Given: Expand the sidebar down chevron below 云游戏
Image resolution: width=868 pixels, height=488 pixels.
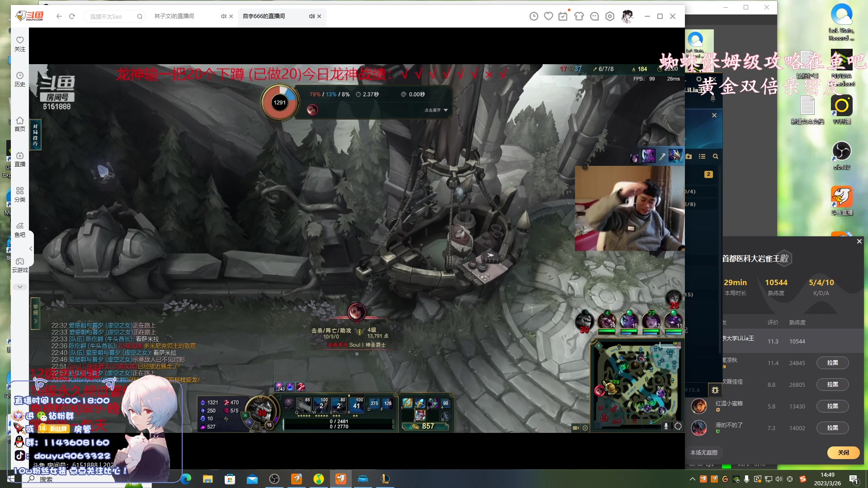Looking at the screenshot, I should 20,287.
